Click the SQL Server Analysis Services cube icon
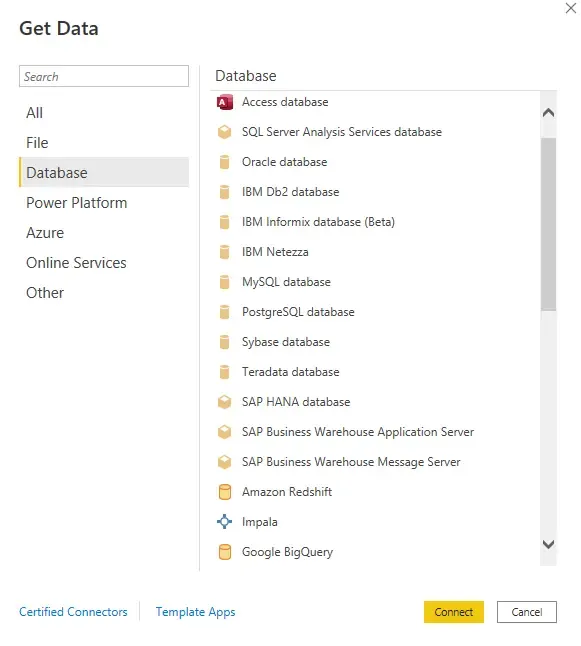 (x=225, y=132)
